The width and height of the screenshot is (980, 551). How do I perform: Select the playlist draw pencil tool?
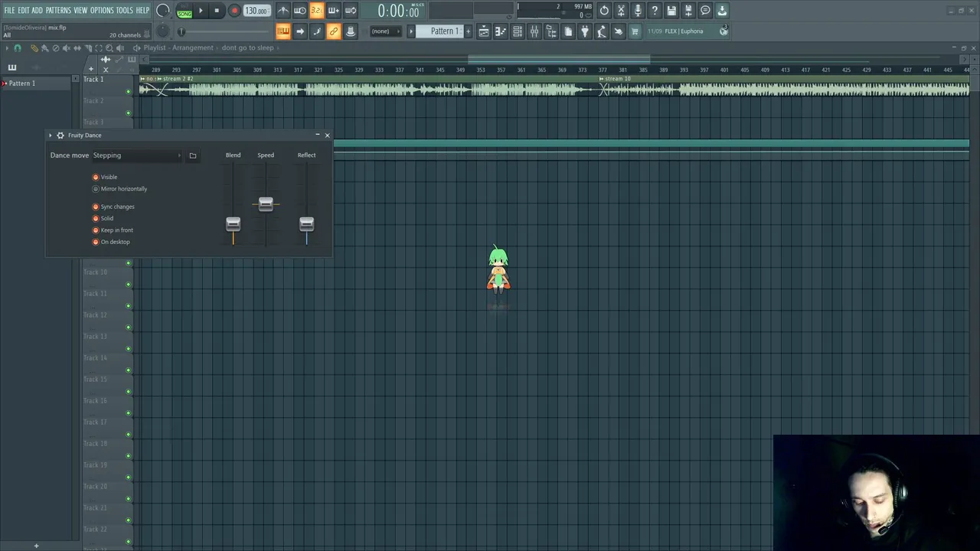click(x=34, y=48)
